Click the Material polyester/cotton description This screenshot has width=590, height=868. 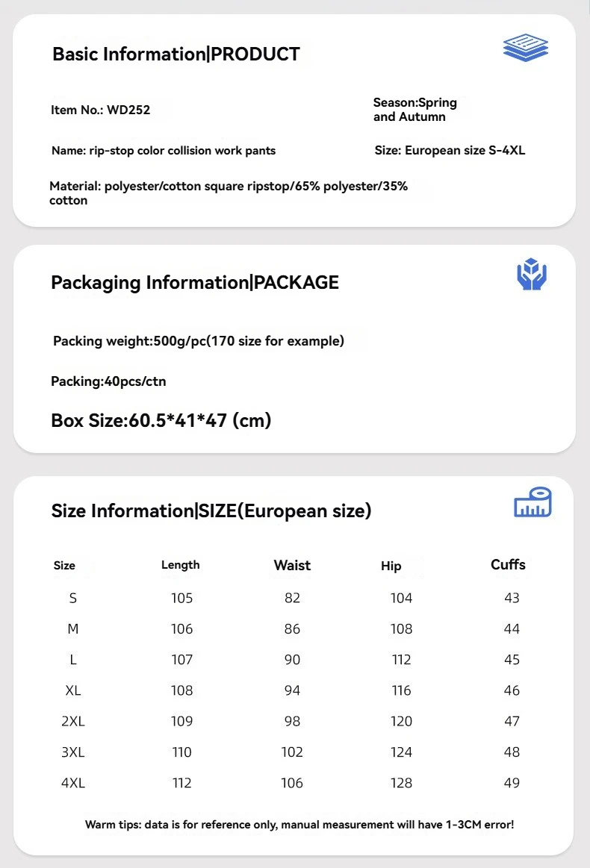click(x=229, y=193)
